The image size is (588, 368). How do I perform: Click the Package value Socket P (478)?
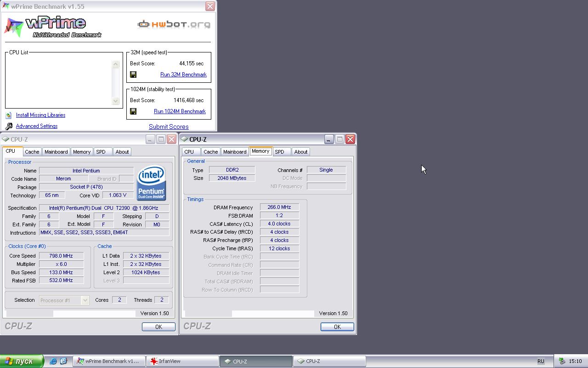coord(86,187)
